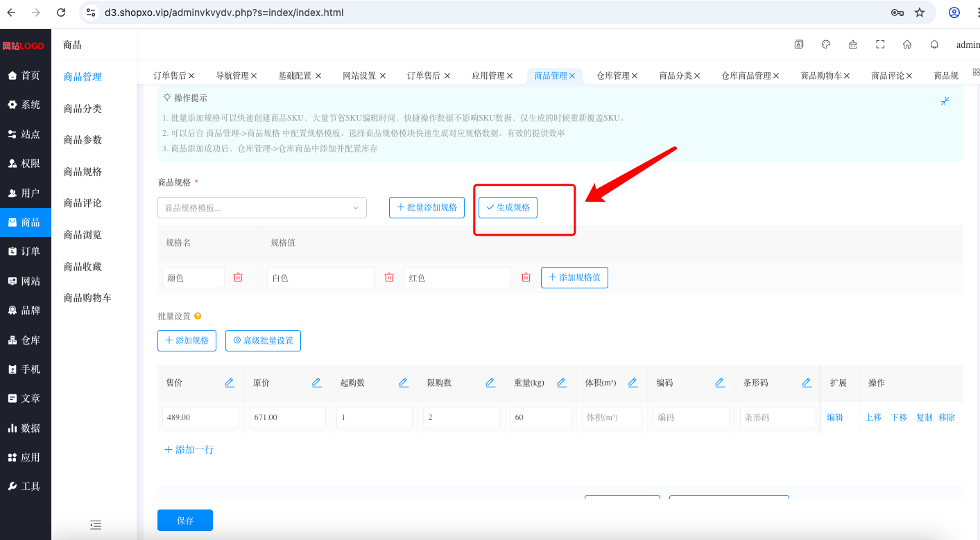980x540 pixels.
Task: Collapse the sidebar menu toggle icon
Action: (96, 525)
